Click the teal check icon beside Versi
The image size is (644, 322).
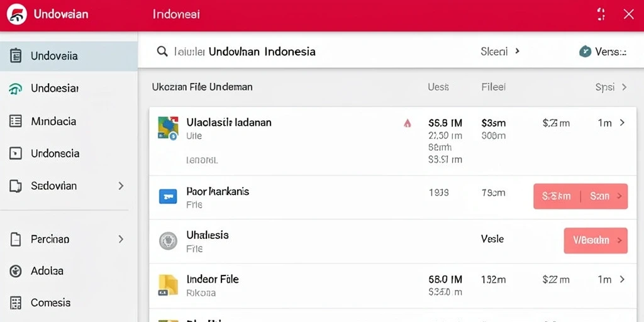585,52
